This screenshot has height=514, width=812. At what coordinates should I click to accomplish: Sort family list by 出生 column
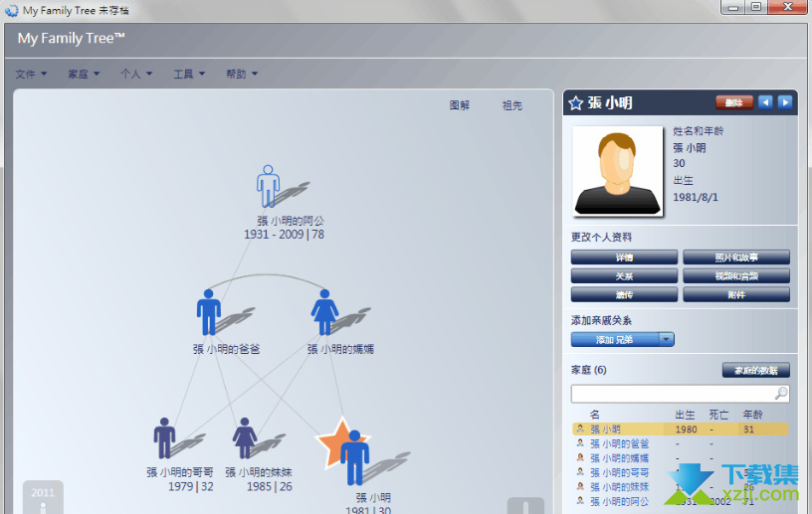tap(685, 415)
